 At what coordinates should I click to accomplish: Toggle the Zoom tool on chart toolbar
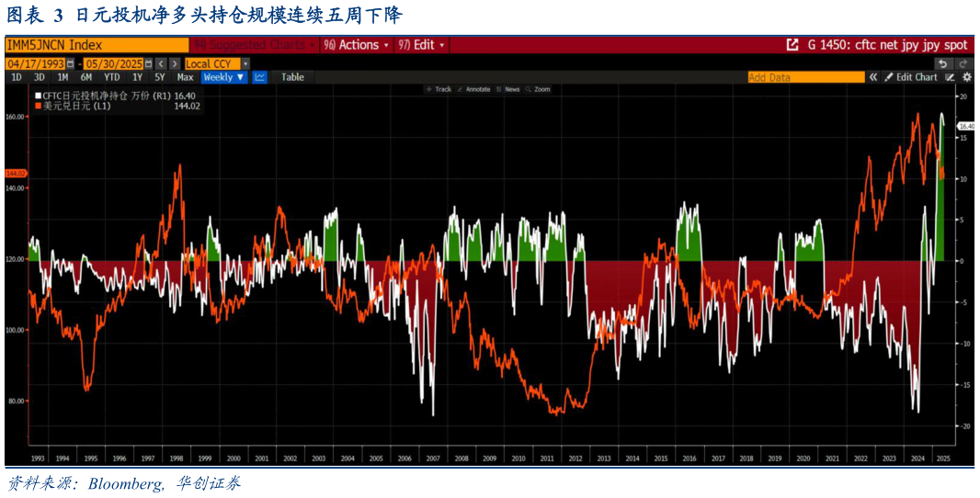(x=538, y=89)
